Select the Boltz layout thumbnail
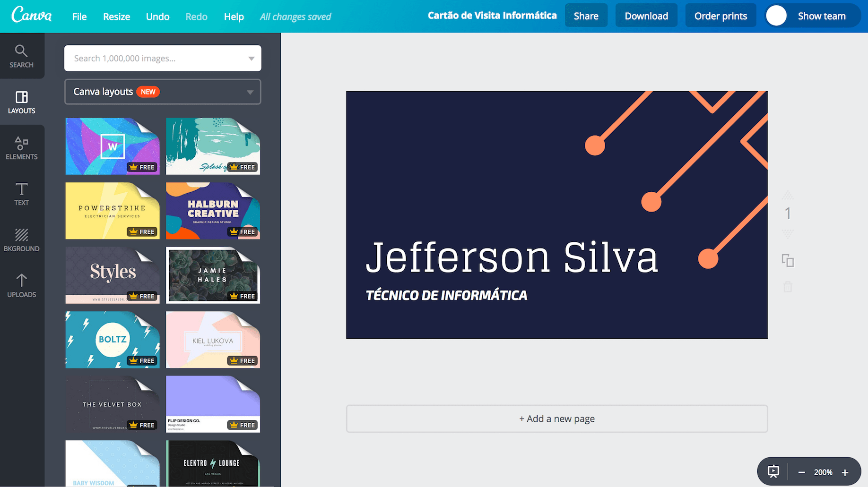The height and width of the screenshot is (487, 868). pos(113,340)
